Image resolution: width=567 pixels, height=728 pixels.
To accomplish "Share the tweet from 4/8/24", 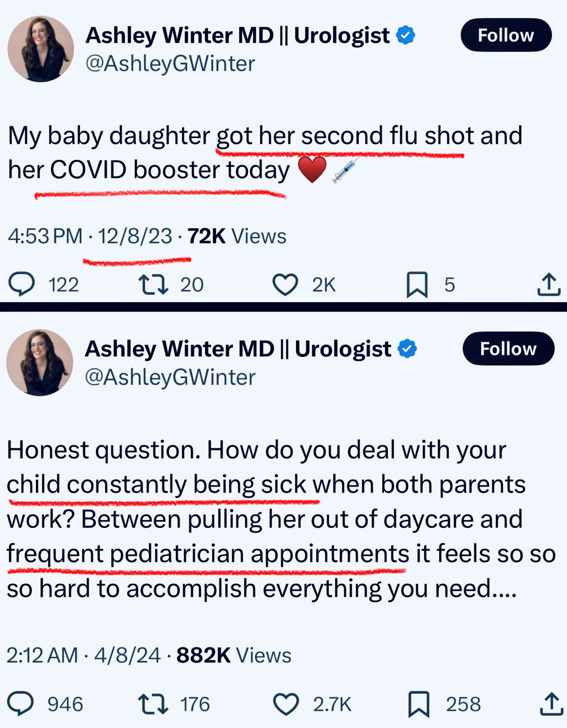I will [551, 704].
